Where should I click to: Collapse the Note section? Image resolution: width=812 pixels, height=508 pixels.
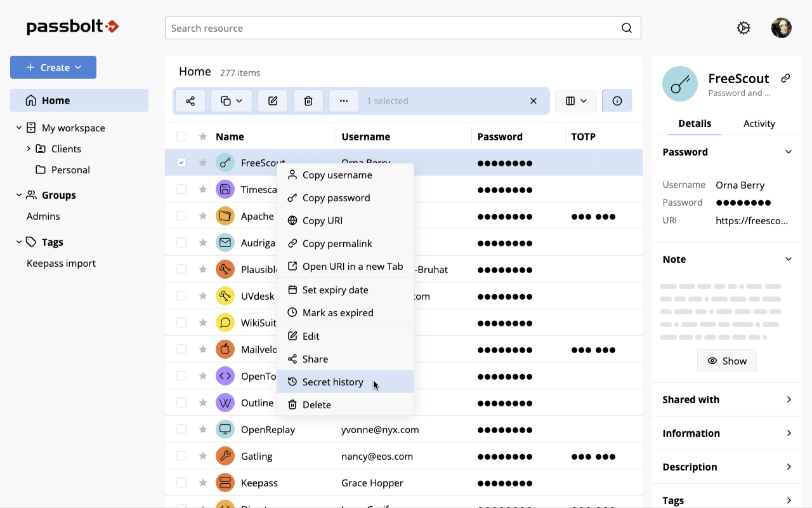click(x=789, y=259)
